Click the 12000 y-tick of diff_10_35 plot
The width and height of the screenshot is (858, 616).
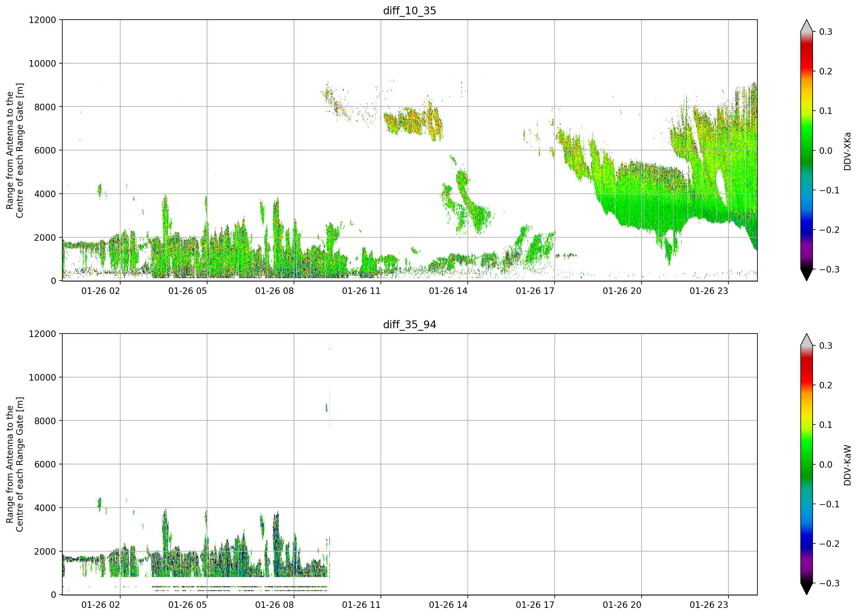(42, 20)
